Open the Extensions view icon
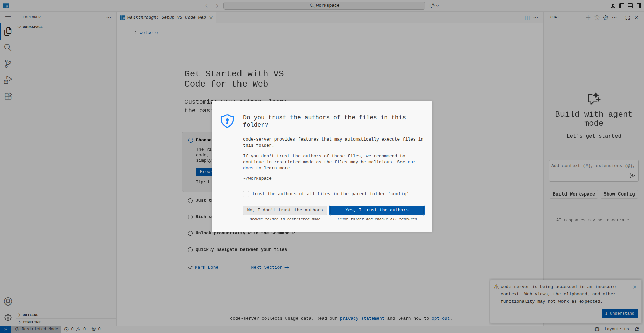644x333 pixels. [x=8, y=96]
